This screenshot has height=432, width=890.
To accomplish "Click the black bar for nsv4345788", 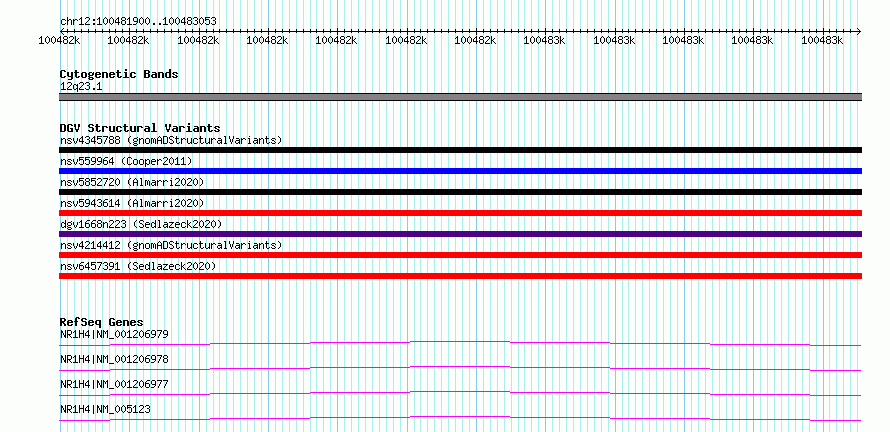I will (460, 150).
